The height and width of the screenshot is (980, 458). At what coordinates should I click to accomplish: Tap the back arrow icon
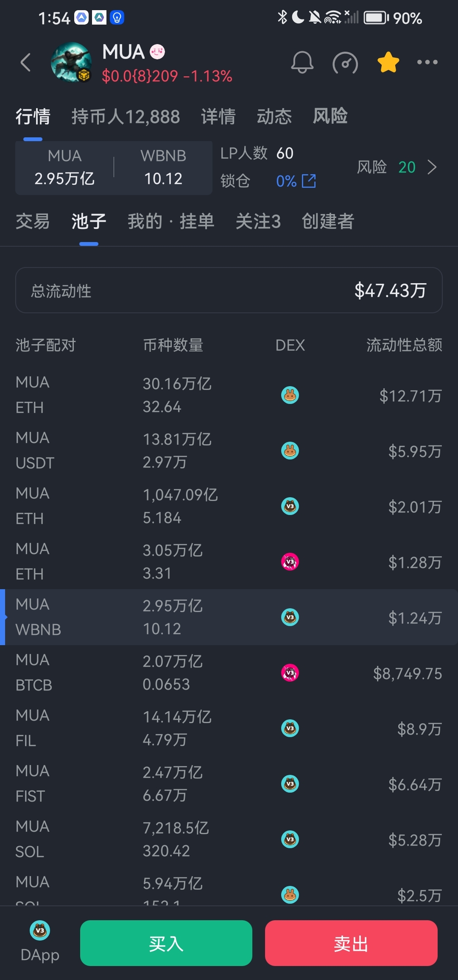point(26,63)
